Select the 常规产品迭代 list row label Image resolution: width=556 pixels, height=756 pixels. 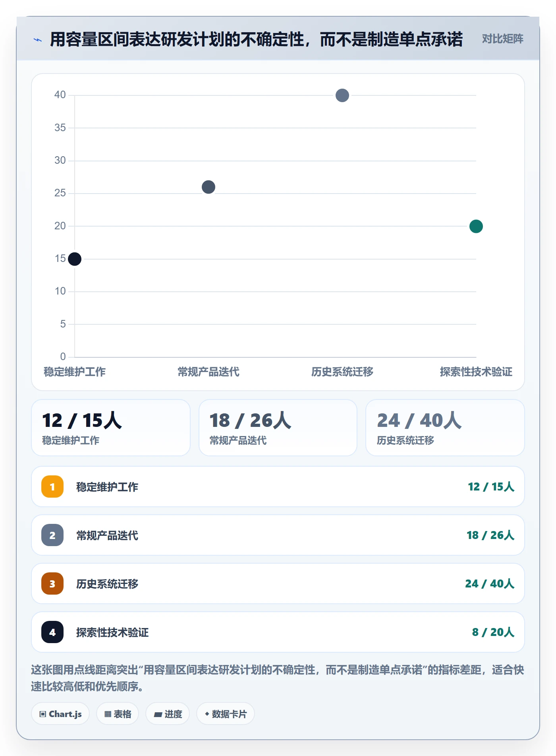(x=107, y=535)
